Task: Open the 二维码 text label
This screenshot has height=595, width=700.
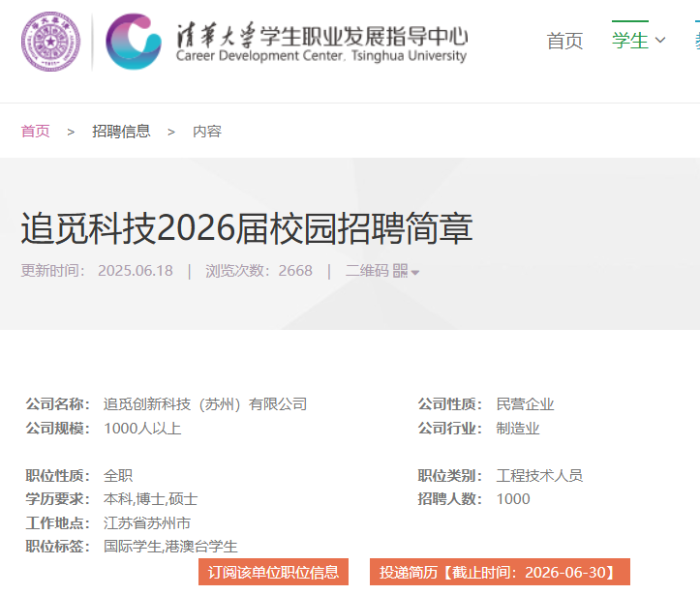Action: point(367,271)
